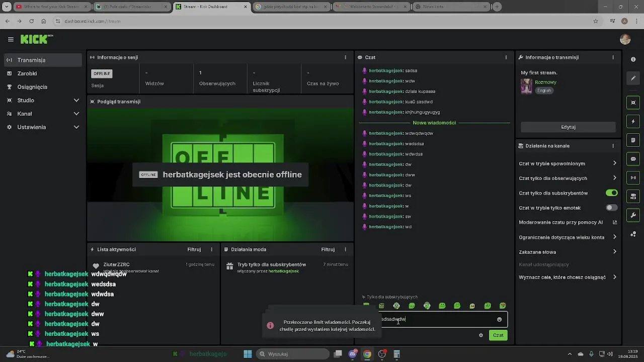This screenshot has width=644, height=362.
Task: Click the Windows taskbar Wyszukaj search box
Action: point(293,354)
